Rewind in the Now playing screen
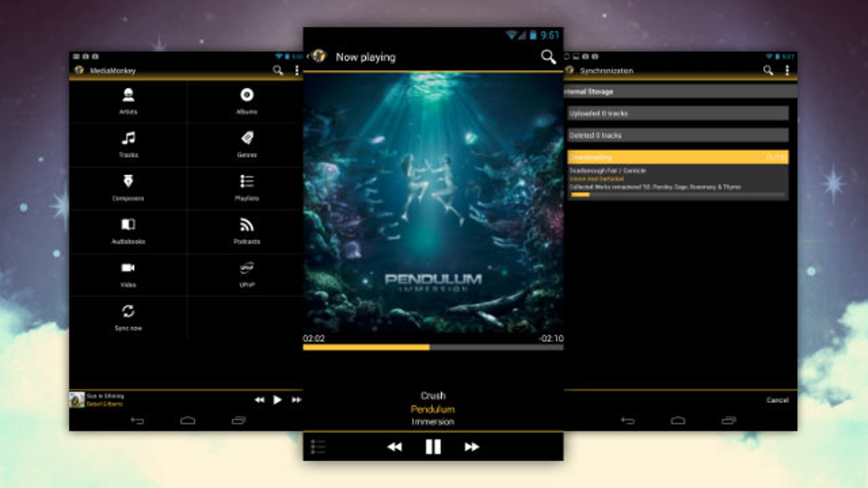This screenshot has width=868, height=488. click(395, 447)
